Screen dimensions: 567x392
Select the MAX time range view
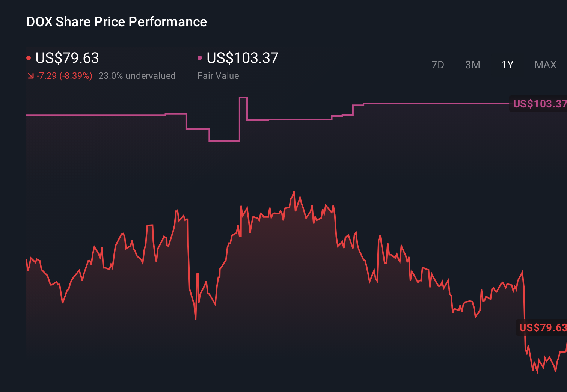[x=545, y=65]
